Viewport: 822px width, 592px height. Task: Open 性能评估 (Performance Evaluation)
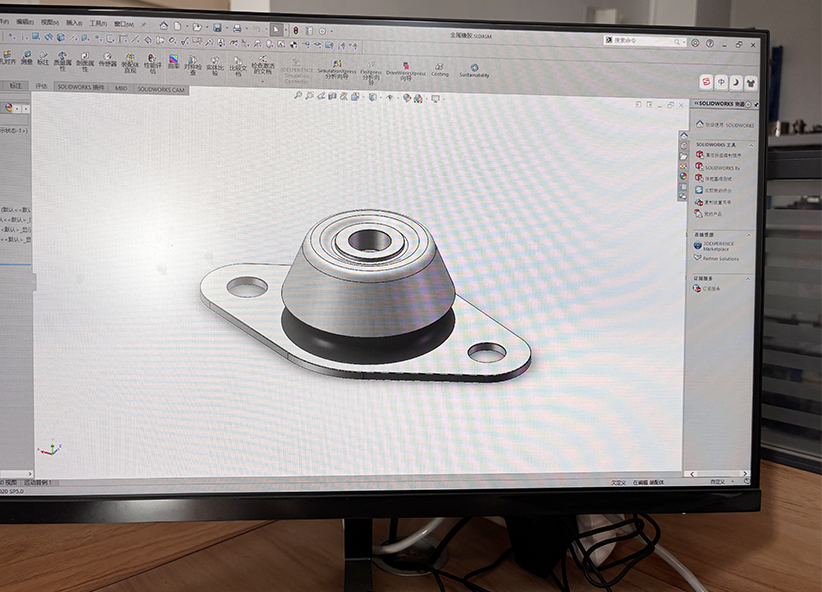153,63
